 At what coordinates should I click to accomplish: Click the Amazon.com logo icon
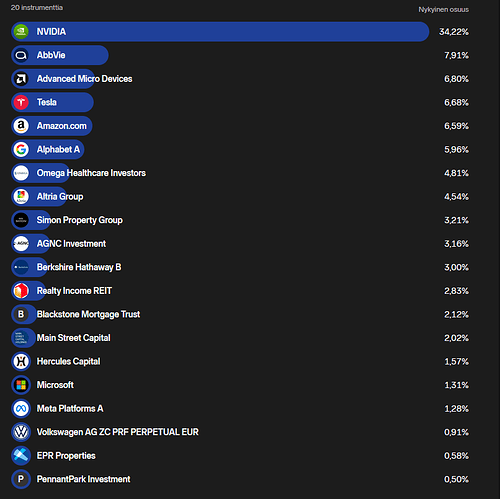click(21, 126)
